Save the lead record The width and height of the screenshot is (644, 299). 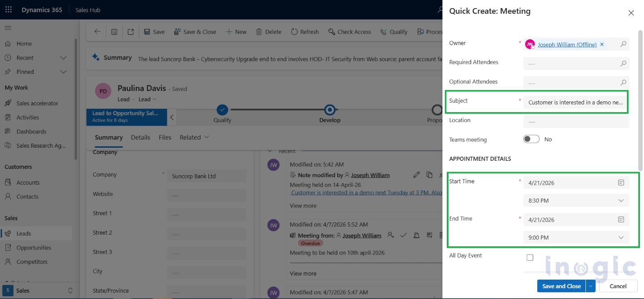pyautogui.click(x=154, y=32)
